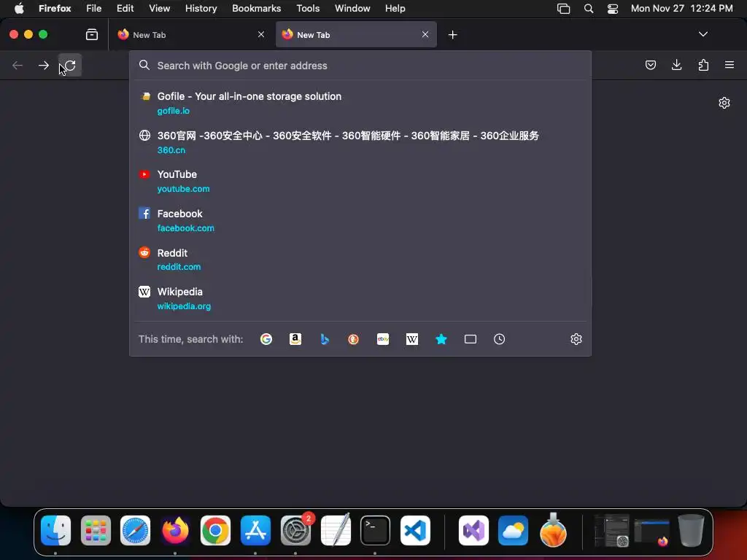Close the second New Tab
The width and height of the screenshot is (747, 560).
click(425, 34)
